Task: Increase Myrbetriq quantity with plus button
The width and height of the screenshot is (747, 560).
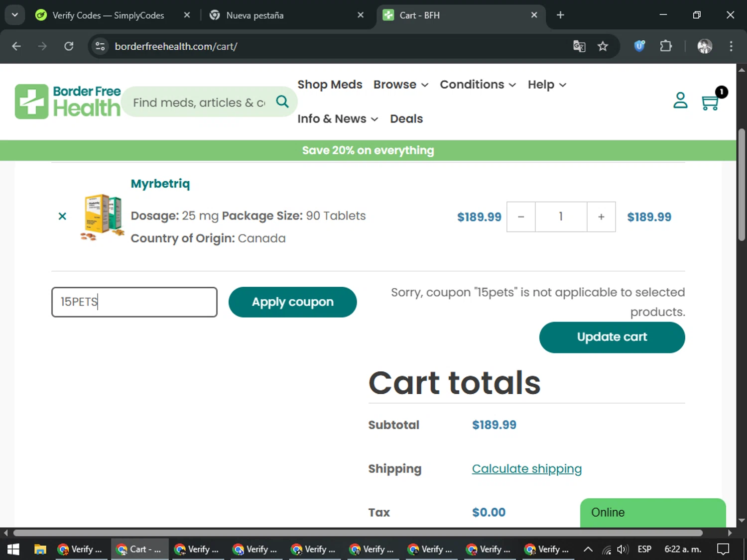Action: click(x=601, y=217)
